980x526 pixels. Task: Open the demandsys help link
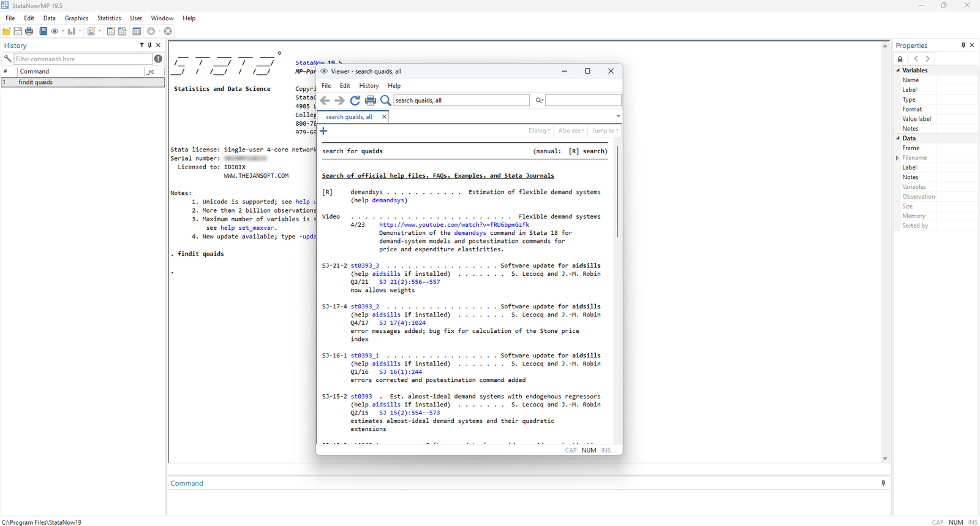coord(388,200)
